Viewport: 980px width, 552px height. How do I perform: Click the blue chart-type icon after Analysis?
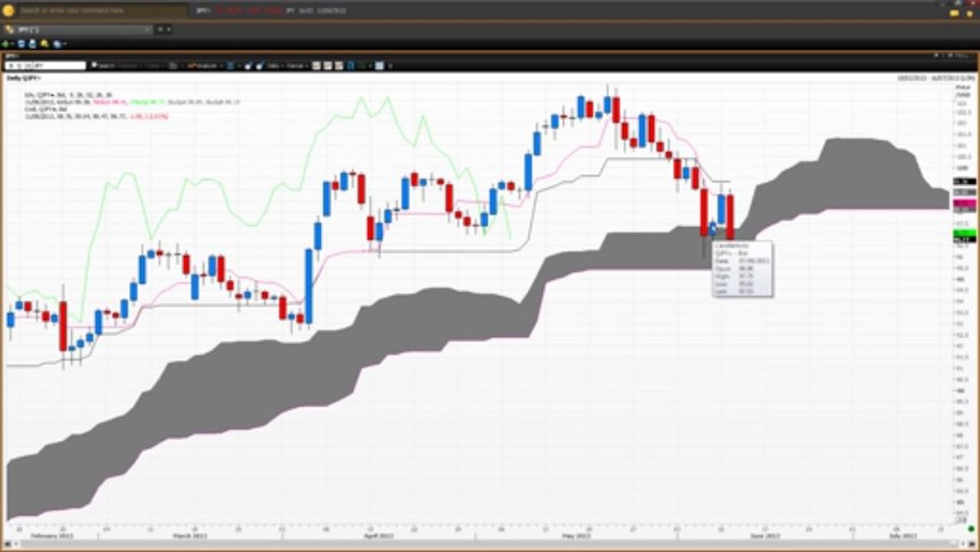coord(230,66)
